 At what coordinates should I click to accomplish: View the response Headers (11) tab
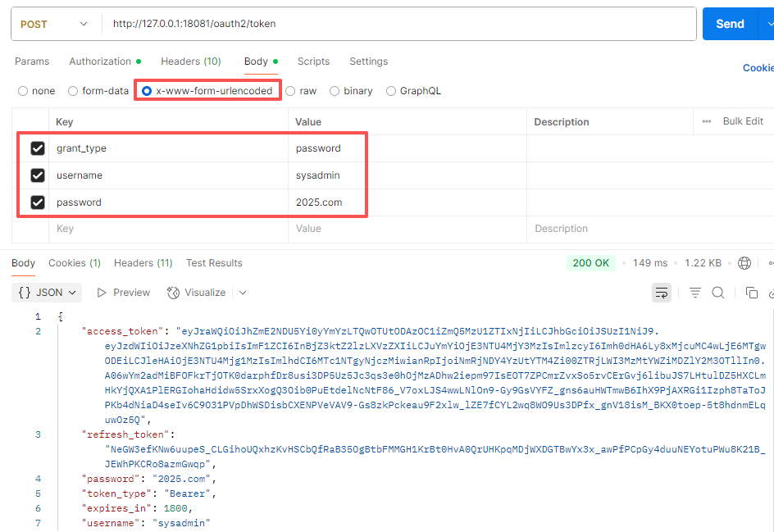tap(143, 263)
